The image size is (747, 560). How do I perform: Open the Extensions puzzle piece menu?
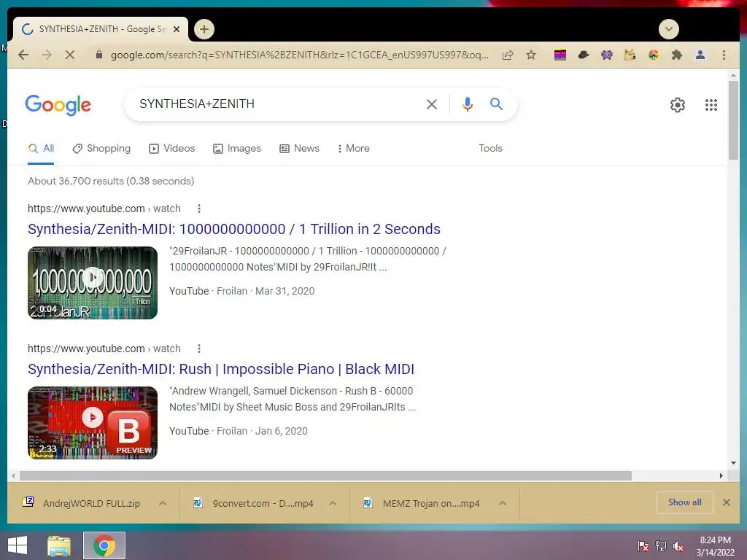(x=676, y=55)
